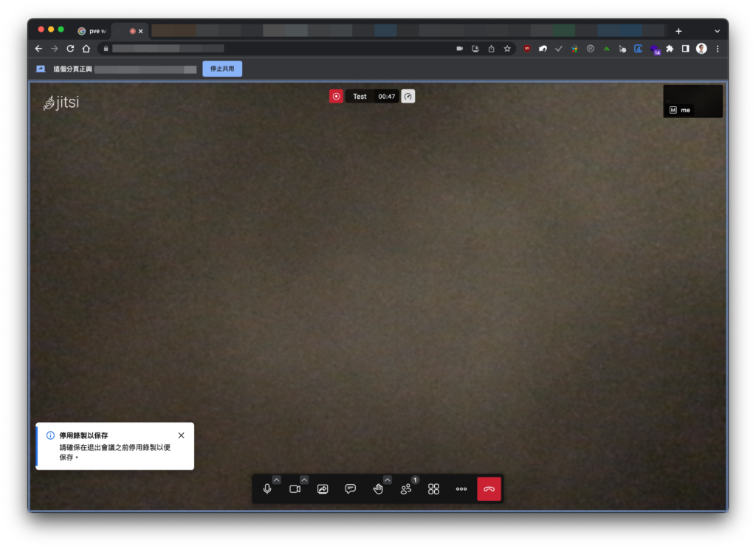
Task: Click the install app icon in the address bar
Action: tap(475, 49)
